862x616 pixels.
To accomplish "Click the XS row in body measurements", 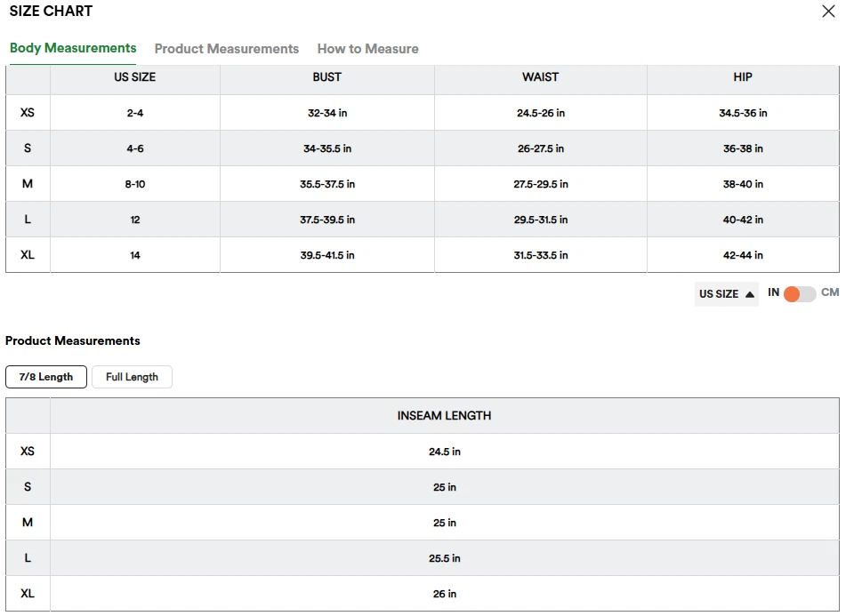I will tap(28, 113).
